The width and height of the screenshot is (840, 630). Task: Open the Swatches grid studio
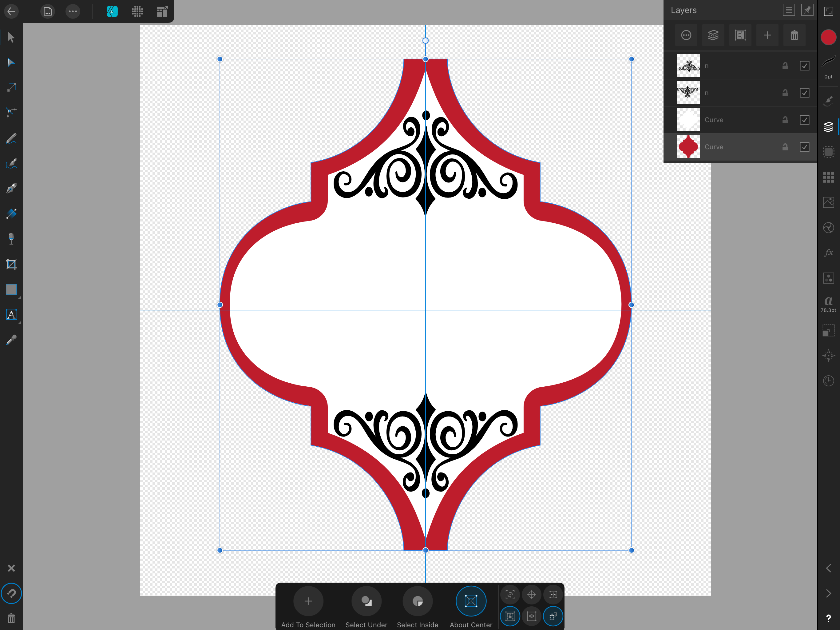(x=828, y=177)
